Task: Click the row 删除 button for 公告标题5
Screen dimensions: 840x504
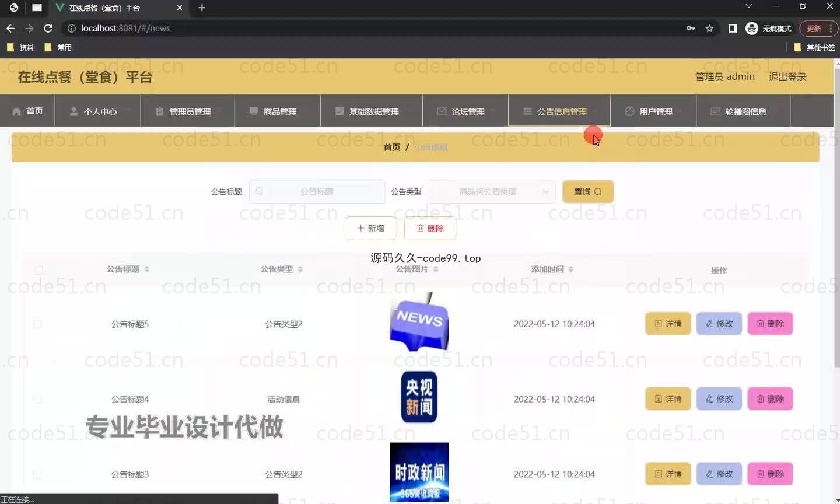Action: pos(770,323)
